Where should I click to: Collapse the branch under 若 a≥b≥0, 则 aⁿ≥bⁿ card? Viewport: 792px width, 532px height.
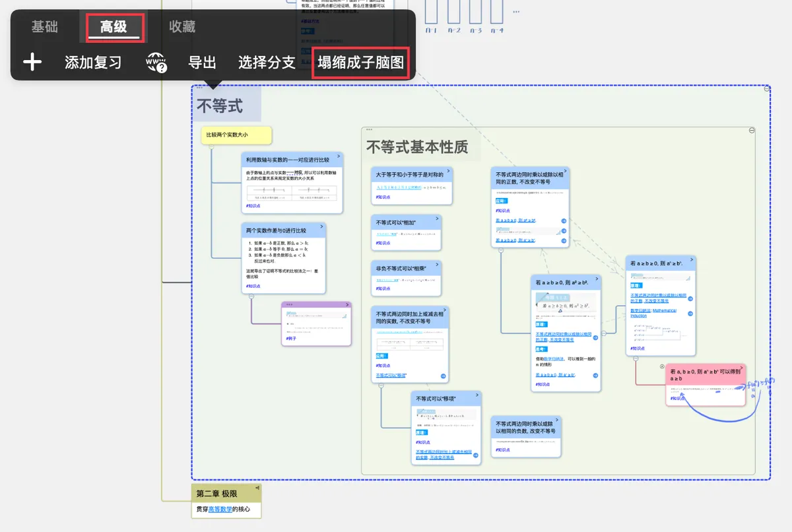[x=636, y=358]
